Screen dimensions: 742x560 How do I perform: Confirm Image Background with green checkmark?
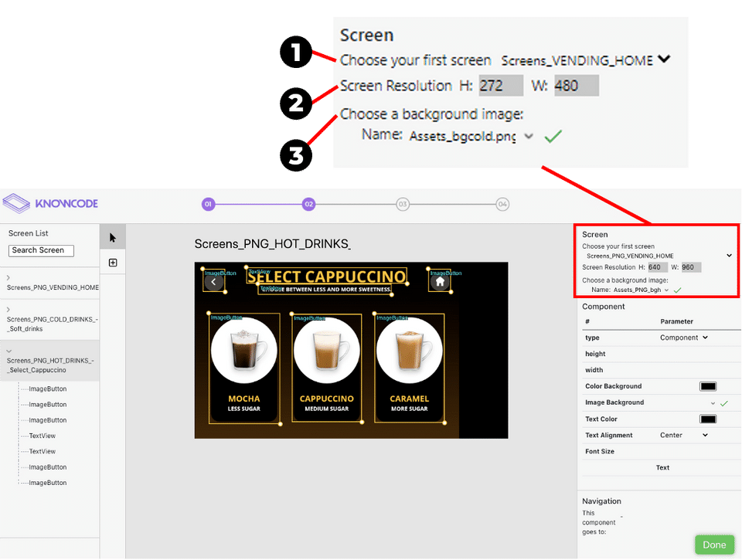coord(724,403)
